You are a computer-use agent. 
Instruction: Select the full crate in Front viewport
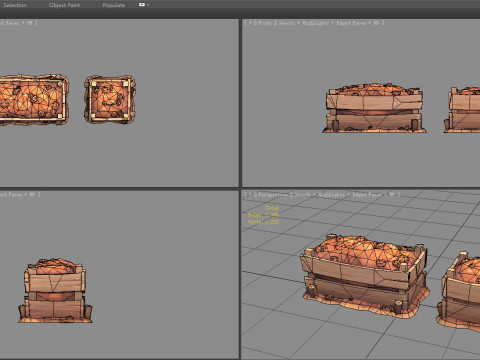(374, 108)
